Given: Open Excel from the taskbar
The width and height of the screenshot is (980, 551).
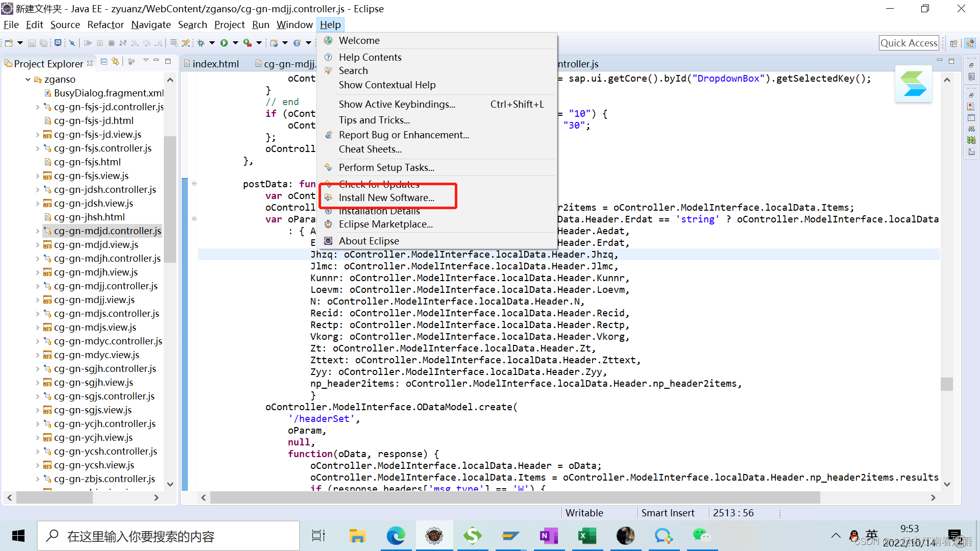Looking at the screenshot, I should 587,536.
